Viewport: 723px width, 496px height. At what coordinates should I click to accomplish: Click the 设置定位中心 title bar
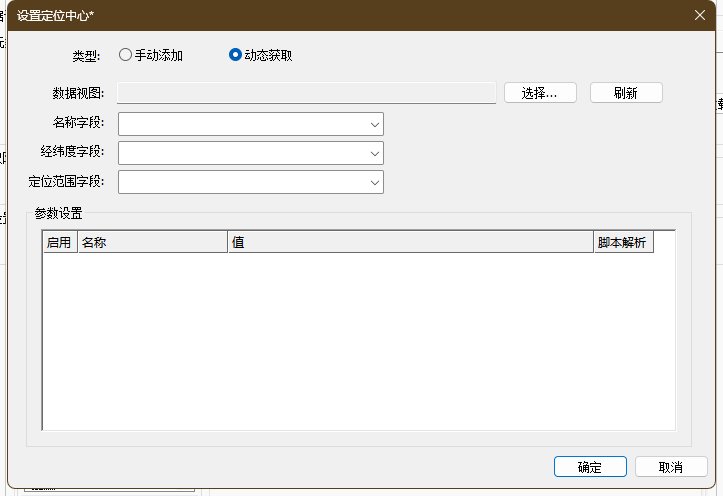300,15
